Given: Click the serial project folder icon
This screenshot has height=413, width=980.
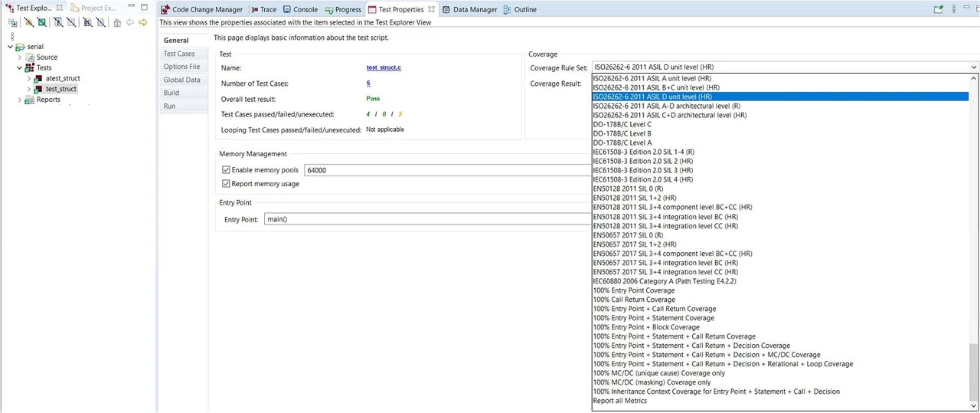Looking at the screenshot, I should (20, 47).
